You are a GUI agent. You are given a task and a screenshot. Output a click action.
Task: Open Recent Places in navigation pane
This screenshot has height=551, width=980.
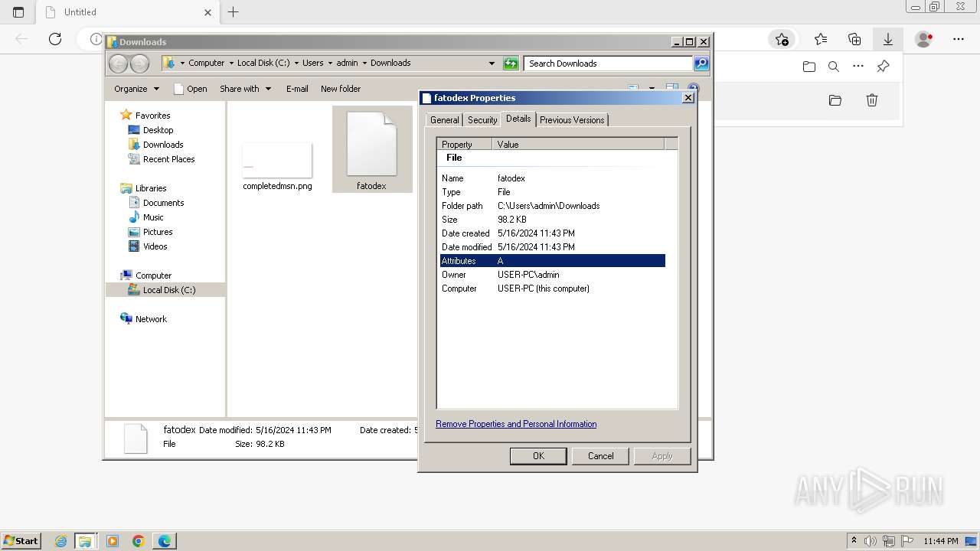[168, 159]
